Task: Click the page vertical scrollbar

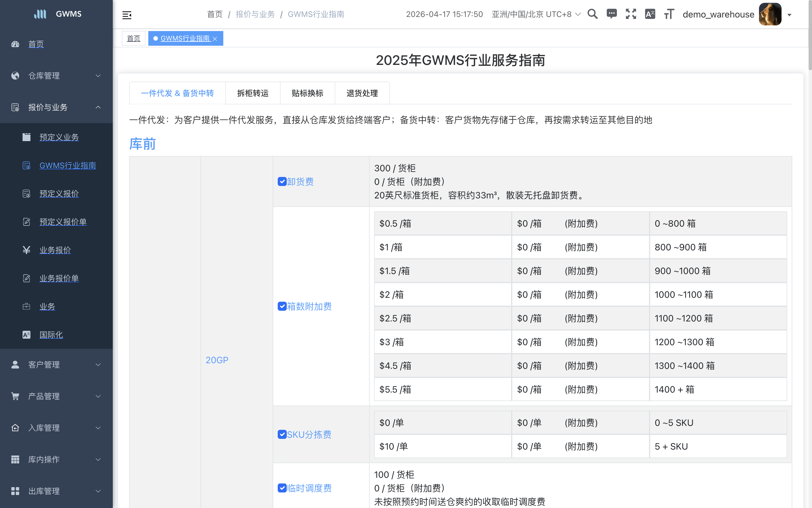Action: click(810, 35)
